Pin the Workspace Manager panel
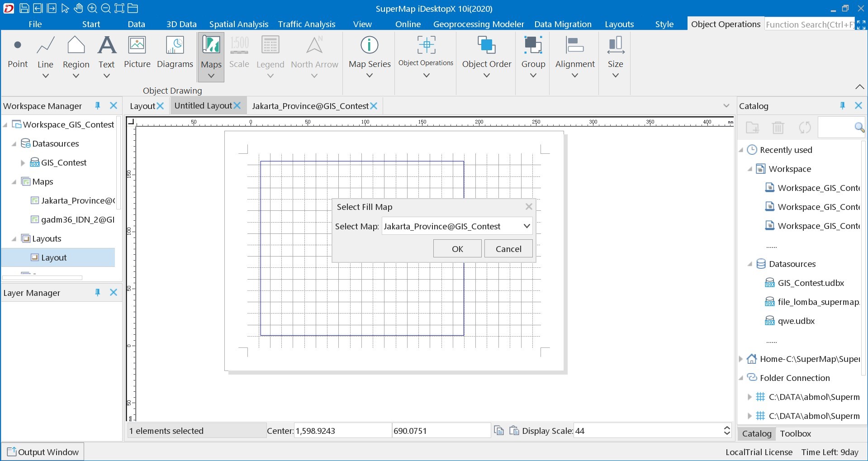 (x=97, y=105)
